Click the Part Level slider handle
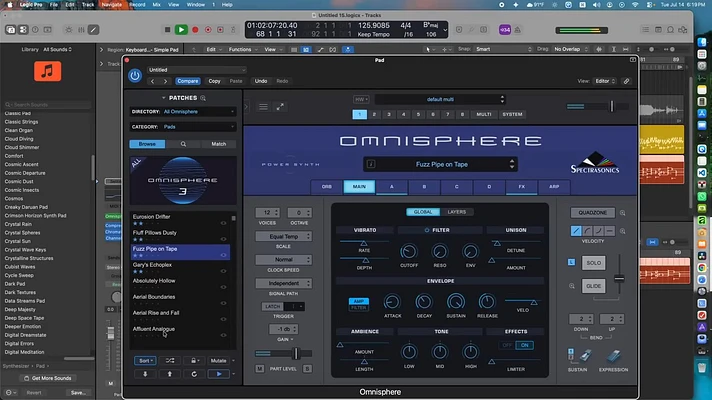Screen dimensions: 712x400 click(296, 353)
